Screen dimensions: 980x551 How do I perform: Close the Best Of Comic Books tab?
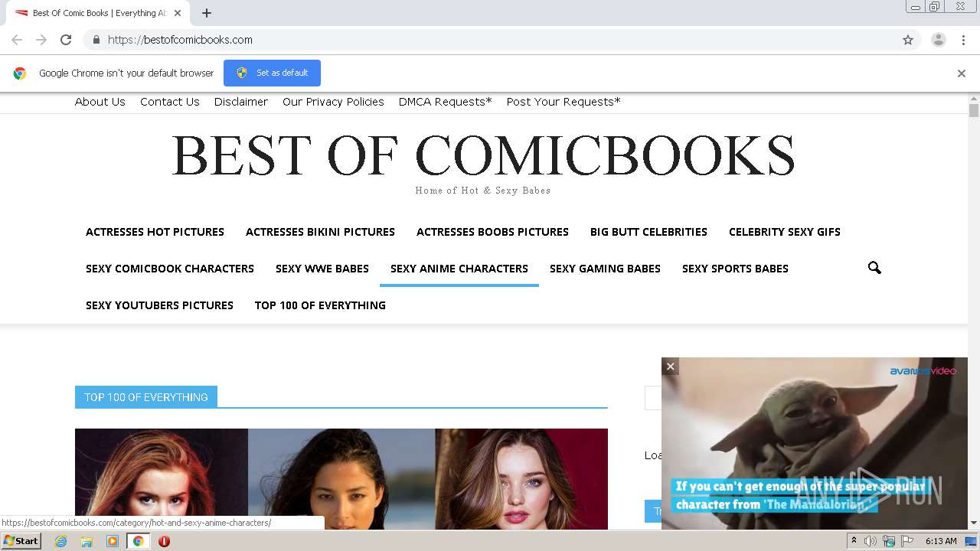pos(177,13)
